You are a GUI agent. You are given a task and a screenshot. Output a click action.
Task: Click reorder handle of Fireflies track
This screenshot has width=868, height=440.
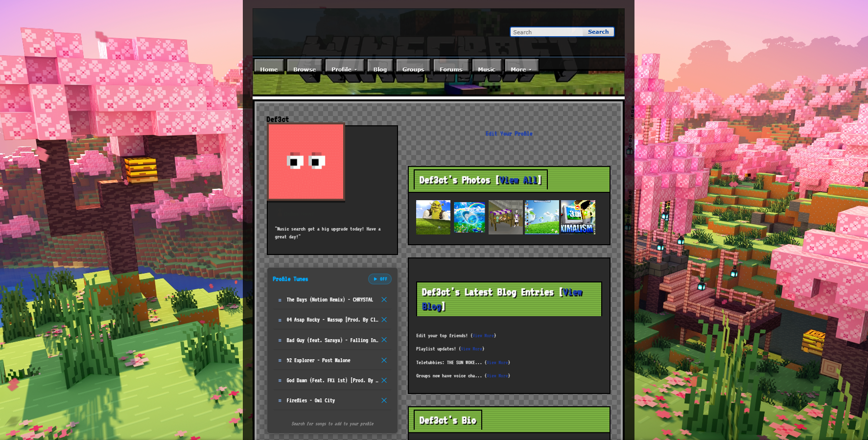click(280, 401)
